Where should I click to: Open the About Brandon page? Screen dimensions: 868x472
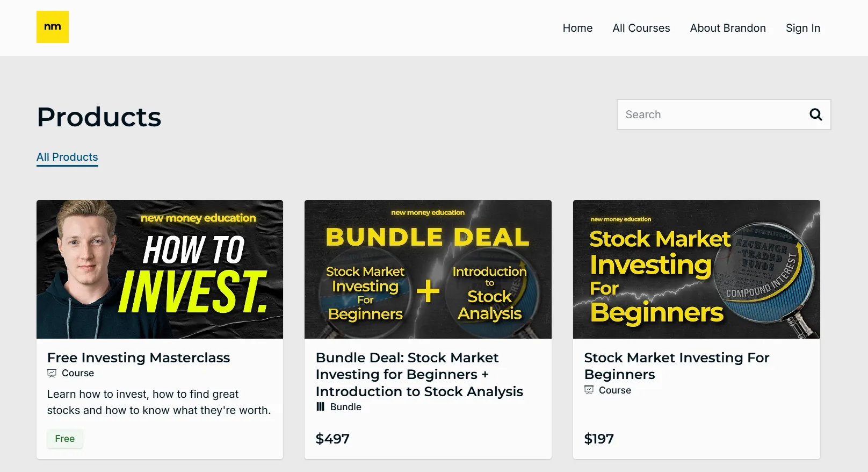(x=727, y=28)
